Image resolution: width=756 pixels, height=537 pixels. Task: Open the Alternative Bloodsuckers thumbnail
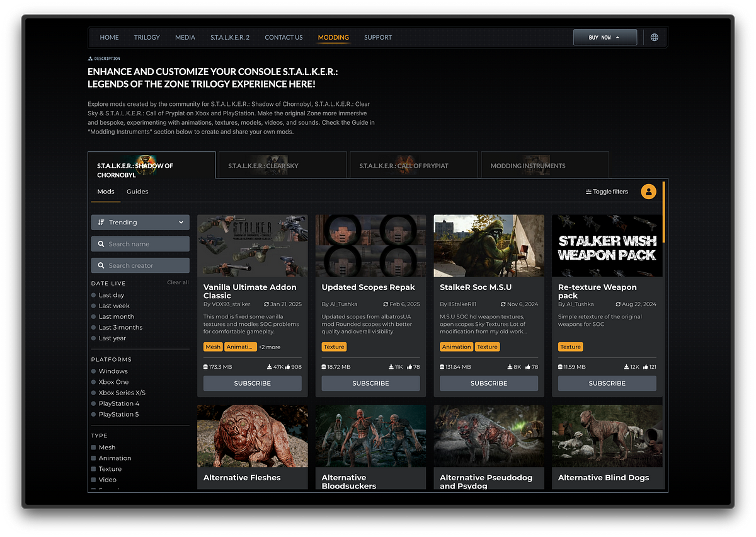370,436
